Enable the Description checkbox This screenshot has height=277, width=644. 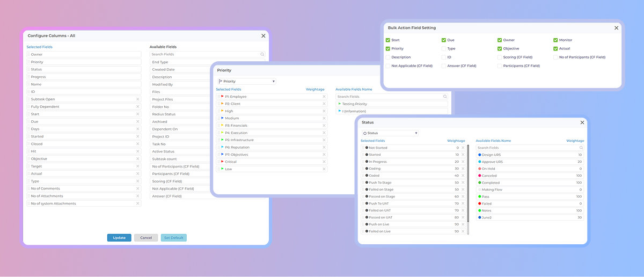388,57
